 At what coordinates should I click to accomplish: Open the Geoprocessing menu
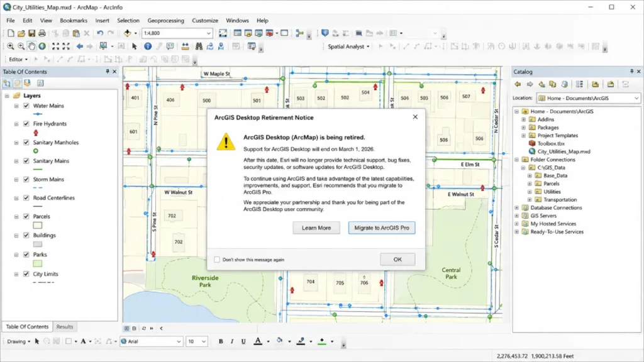[165, 21]
